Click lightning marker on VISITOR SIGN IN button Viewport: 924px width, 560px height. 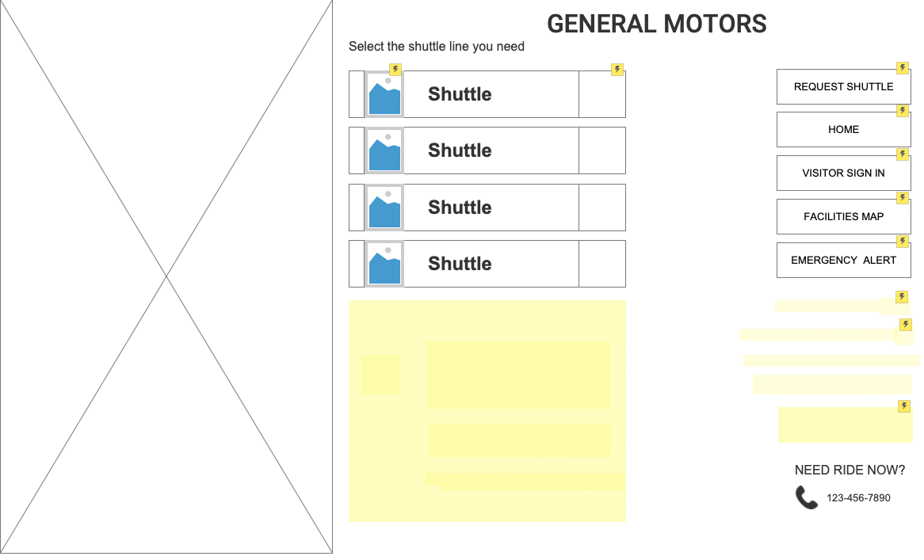(902, 154)
